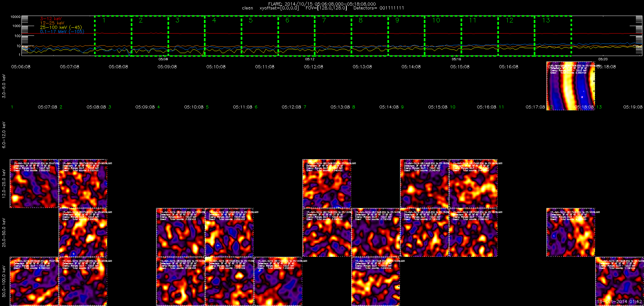The height and width of the screenshot is (306, 644).
Task: Select interval number 9 in the light curve
Action: (x=407, y=36)
